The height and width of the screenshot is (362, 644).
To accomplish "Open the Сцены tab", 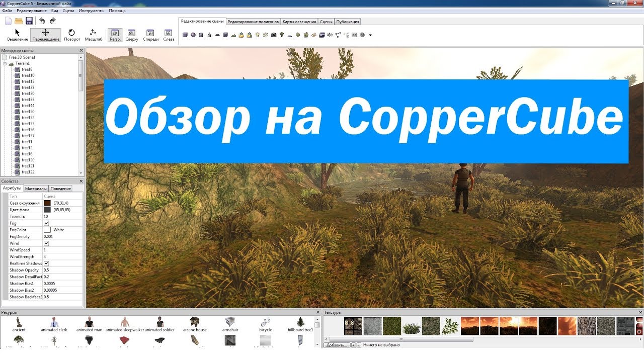I will [x=326, y=22].
